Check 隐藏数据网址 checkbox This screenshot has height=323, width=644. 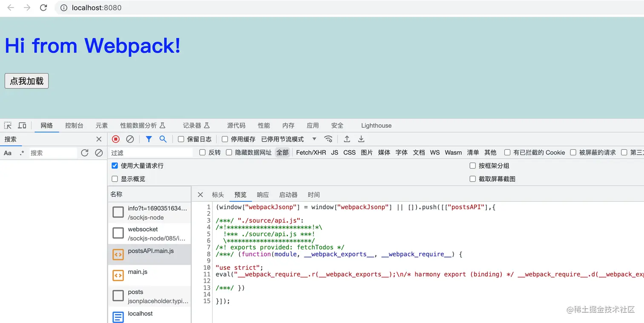(229, 152)
